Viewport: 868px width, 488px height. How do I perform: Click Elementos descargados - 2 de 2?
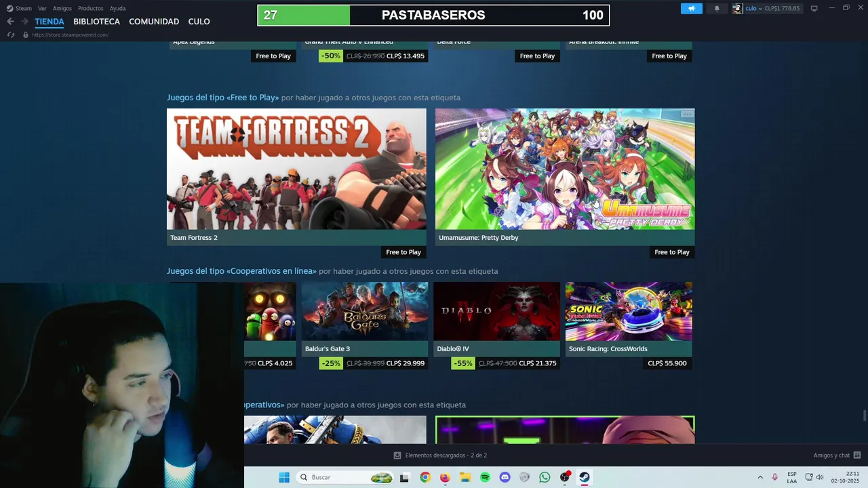tap(446, 455)
